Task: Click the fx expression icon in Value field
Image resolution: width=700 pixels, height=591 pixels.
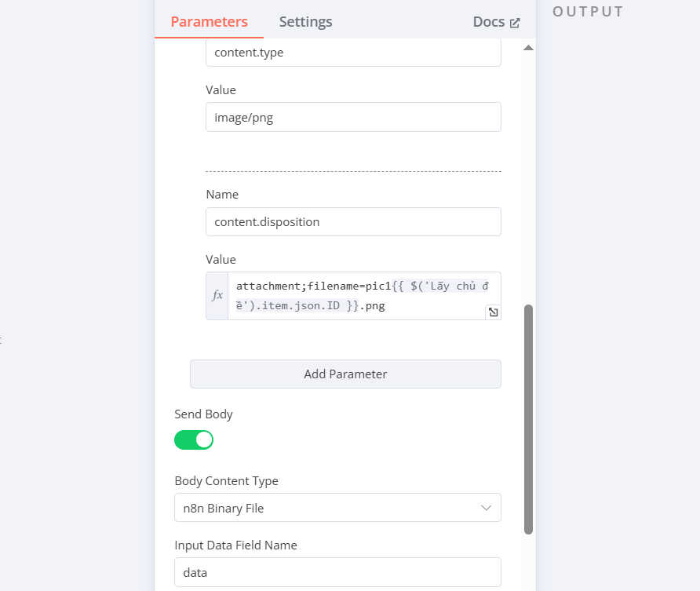Action: tap(217, 295)
